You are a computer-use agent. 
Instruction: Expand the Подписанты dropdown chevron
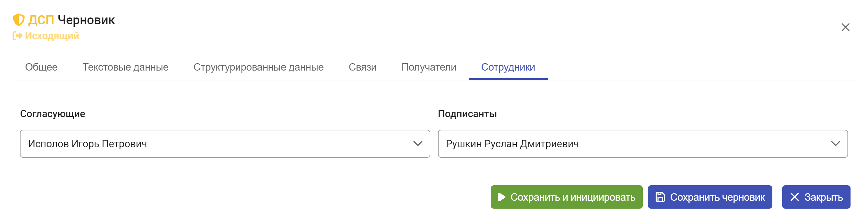click(835, 144)
